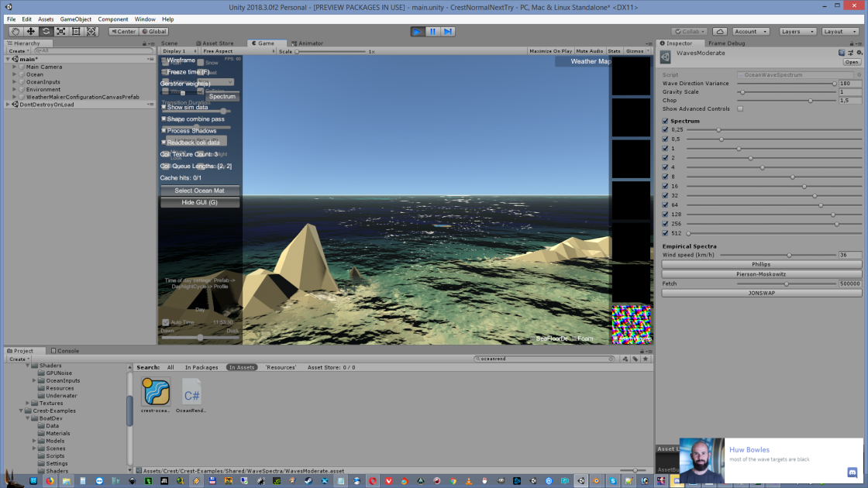Switch to the Scene tab
The width and height of the screenshot is (868, 488).
[x=170, y=43]
